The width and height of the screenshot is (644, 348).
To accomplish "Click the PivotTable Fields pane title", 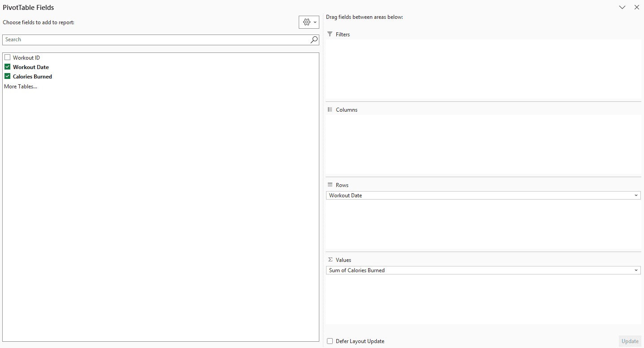I will [28, 8].
